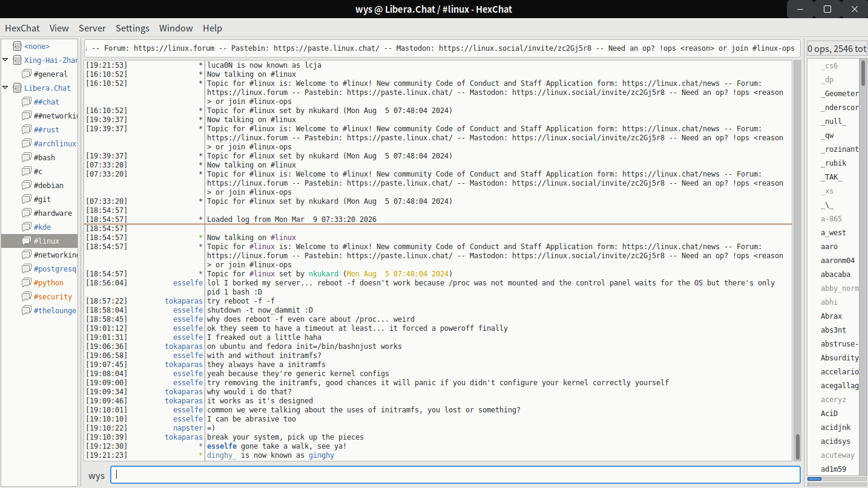Open the Settings menu

132,28
